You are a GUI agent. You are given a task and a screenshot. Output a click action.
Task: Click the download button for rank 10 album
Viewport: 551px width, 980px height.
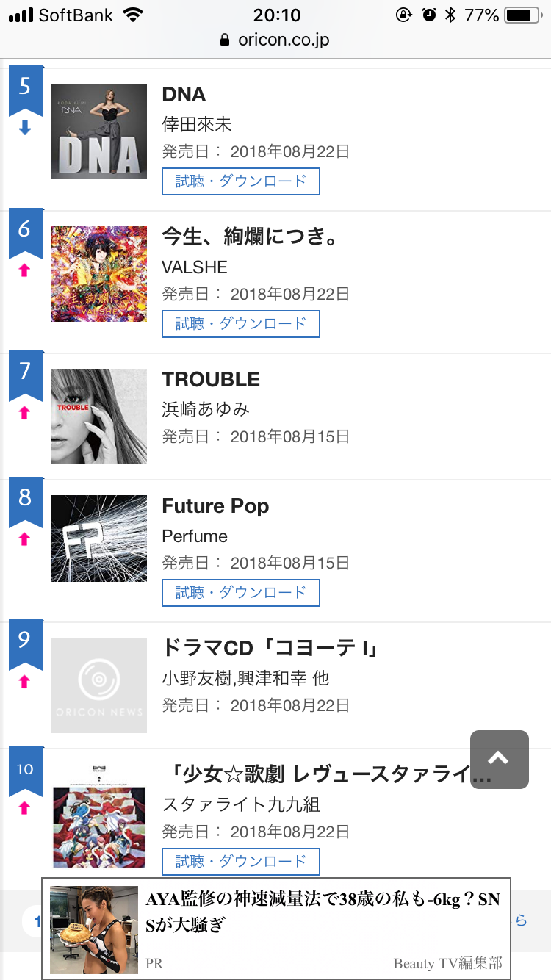point(240,862)
